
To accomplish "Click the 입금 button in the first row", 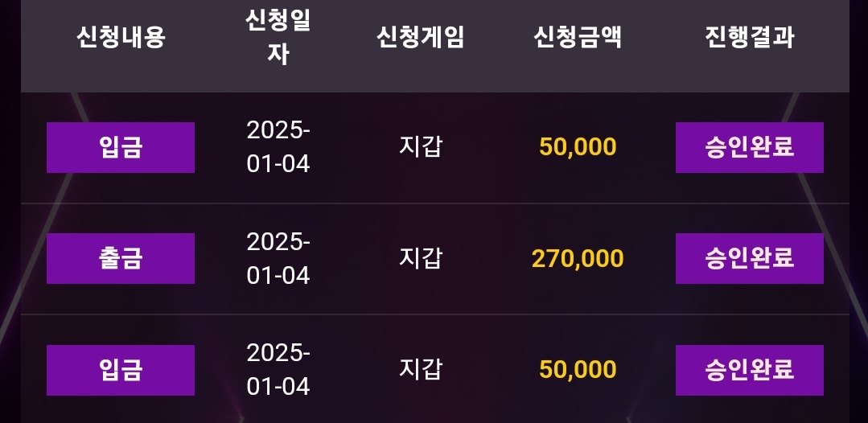I will tap(121, 147).
